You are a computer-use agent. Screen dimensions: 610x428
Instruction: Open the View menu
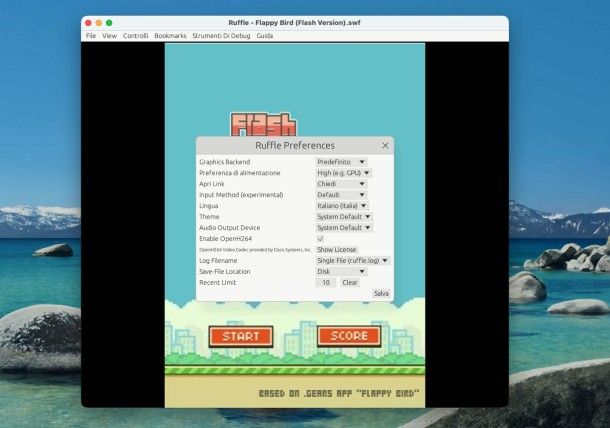tap(109, 35)
